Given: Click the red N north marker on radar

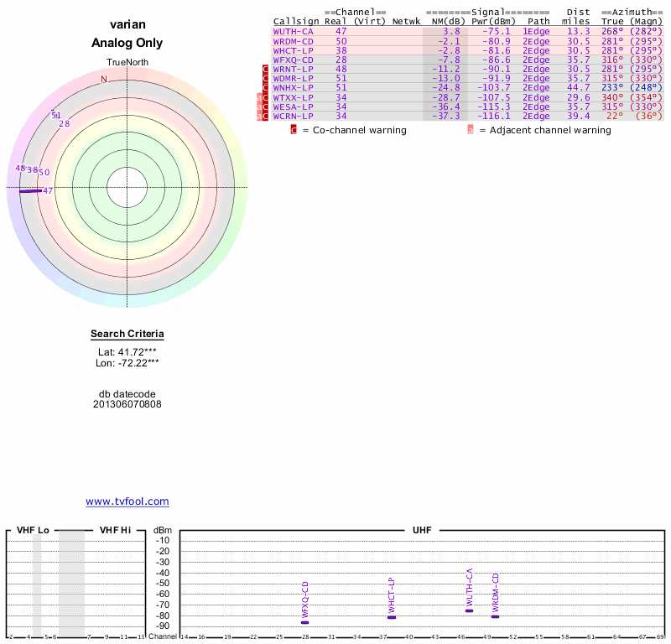Looking at the screenshot, I should [104, 80].
